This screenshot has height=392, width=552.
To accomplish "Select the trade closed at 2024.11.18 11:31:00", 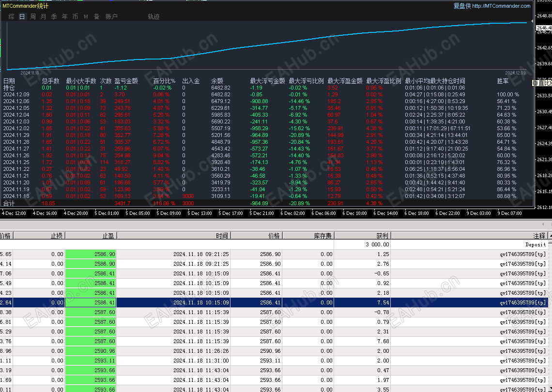I will coord(274,361).
